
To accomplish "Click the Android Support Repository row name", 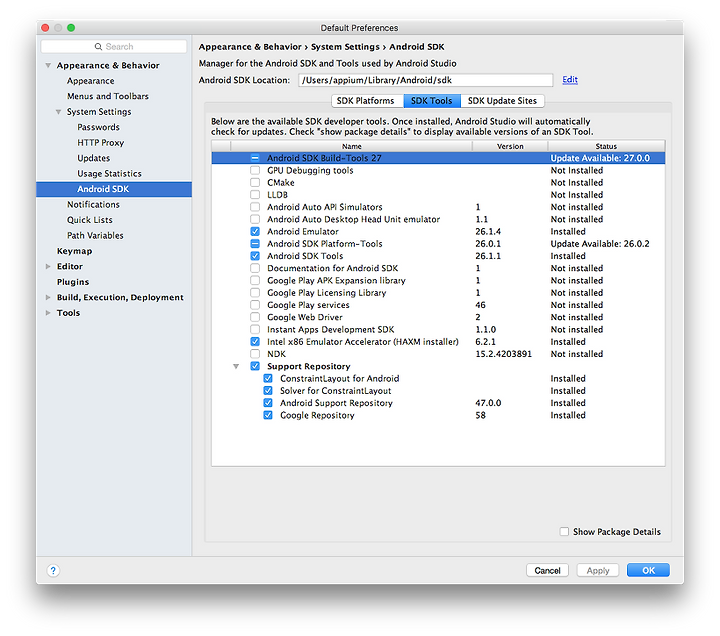I will (336, 403).
